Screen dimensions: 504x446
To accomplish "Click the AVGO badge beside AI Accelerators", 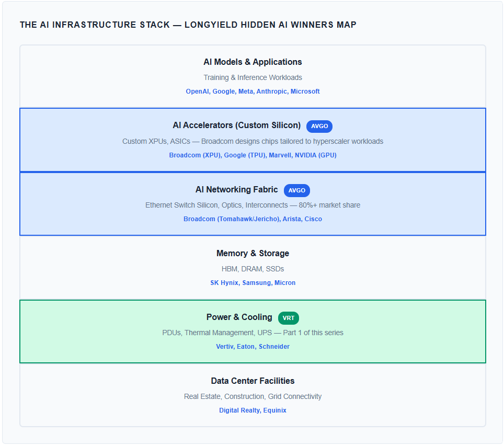I will pyautogui.click(x=319, y=126).
